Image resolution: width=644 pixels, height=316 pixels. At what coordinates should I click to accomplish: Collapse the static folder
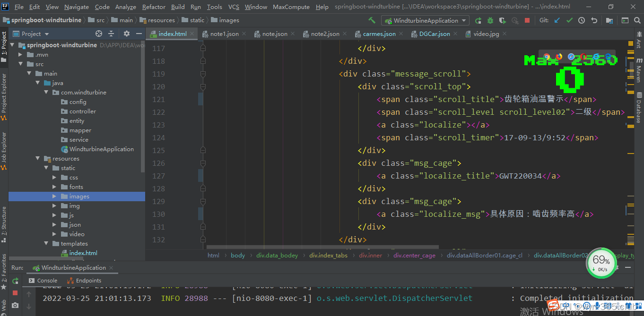[46, 168]
